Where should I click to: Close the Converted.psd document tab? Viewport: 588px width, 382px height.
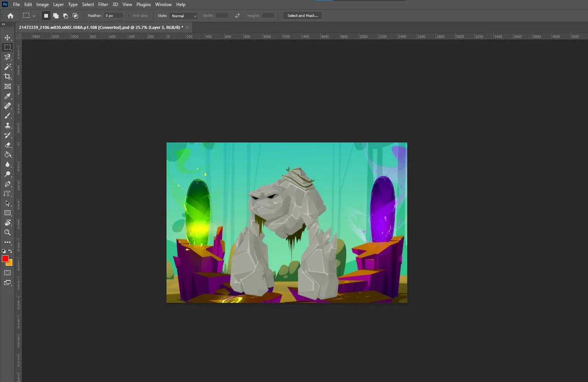pos(187,28)
